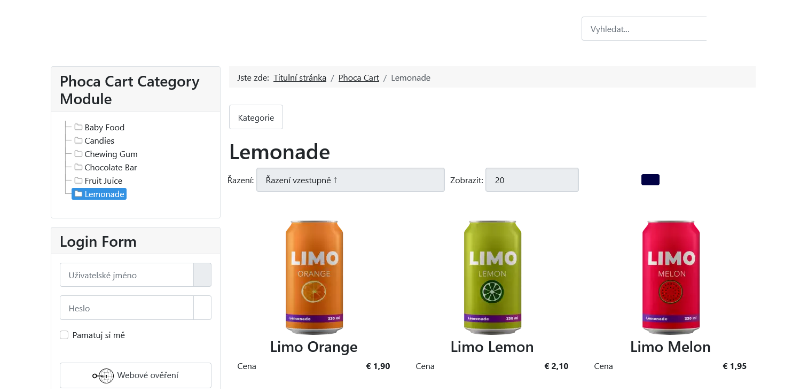Click the Chewing Gum folder icon
Image resolution: width=800 pixels, height=389 pixels.
(78, 153)
